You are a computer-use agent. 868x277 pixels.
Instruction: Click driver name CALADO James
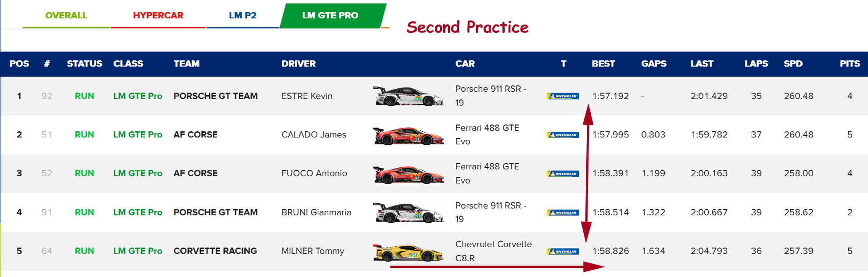click(313, 135)
